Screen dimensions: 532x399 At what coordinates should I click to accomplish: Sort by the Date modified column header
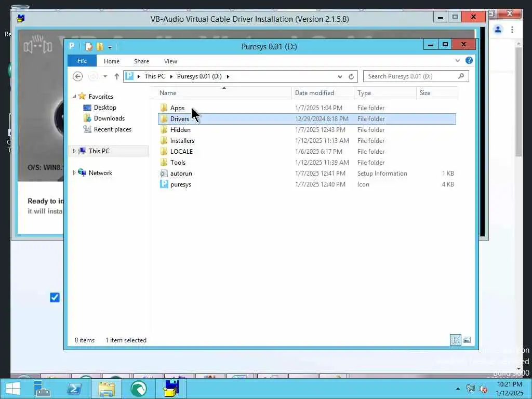323,92
